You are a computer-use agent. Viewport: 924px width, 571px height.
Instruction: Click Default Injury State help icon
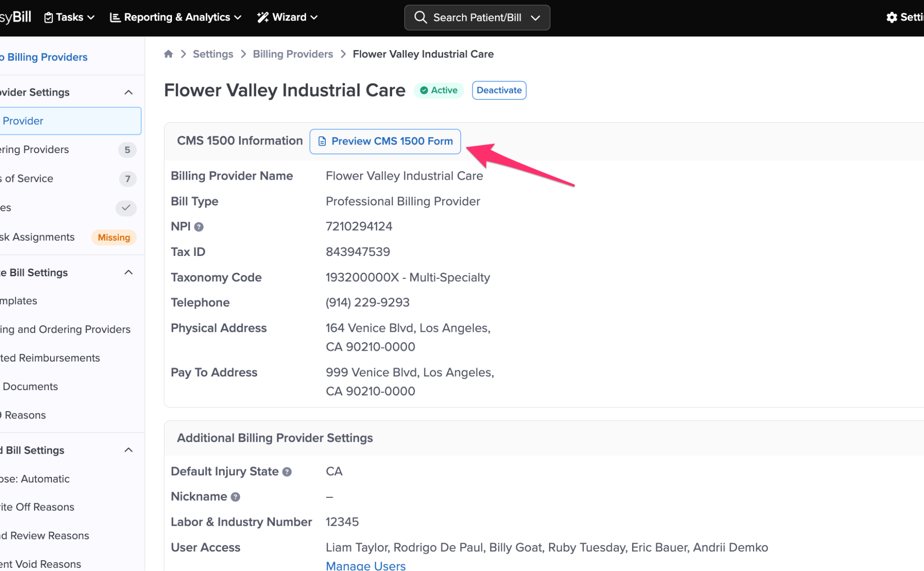click(x=287, y=472)
